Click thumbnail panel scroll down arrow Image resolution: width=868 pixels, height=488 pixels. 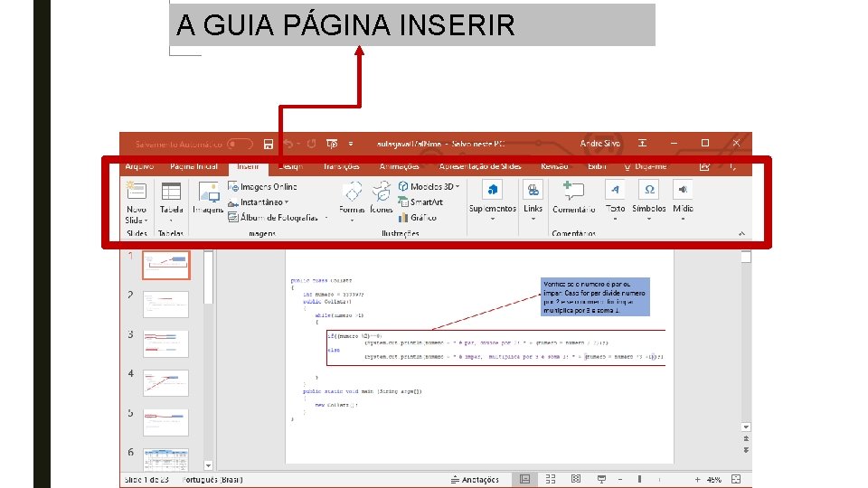coord(208,466)
